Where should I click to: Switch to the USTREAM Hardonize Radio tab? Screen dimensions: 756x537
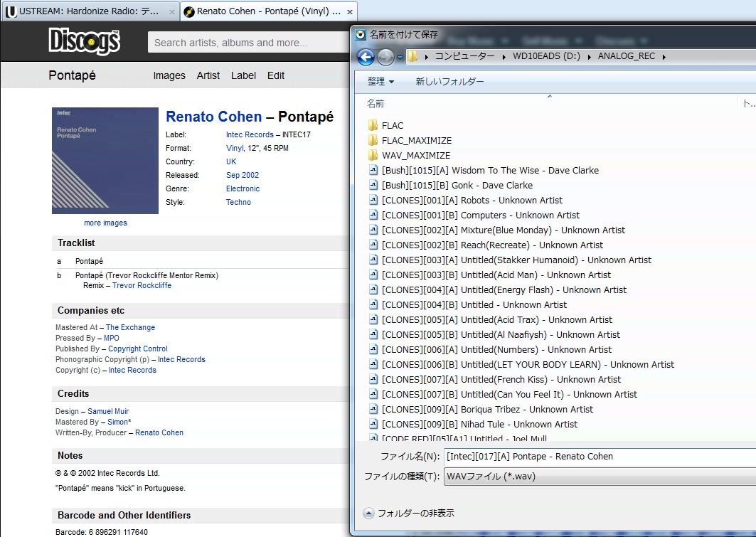tap(90, 11)
